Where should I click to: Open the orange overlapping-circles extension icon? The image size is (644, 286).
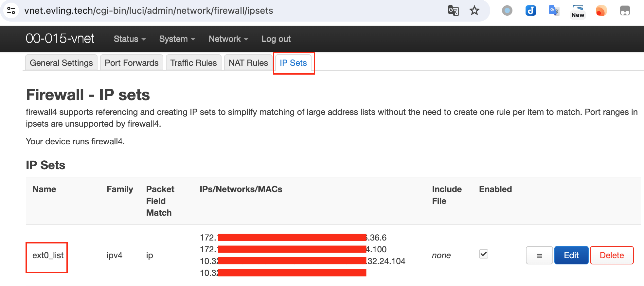[601, 11]
